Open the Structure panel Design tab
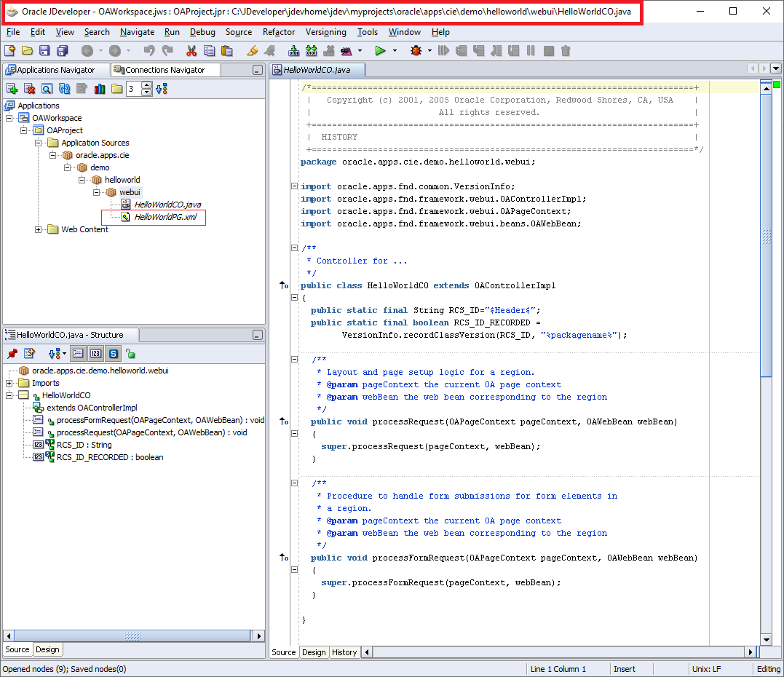Image resolution: width=784 pixels, height=677 pixels. pos(47,649)
